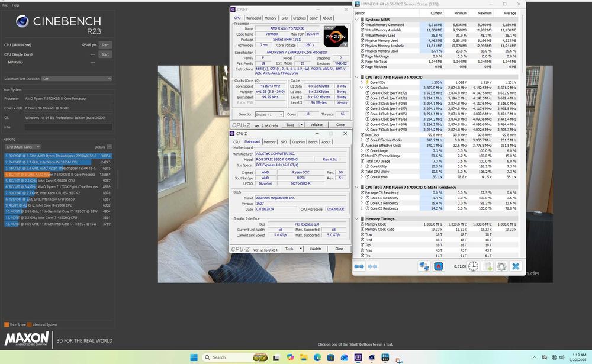Viewport: 592px width, 364px height.
Task: Click sensor icon beside Virtual Memory Committed
Action: click(362, 24)
